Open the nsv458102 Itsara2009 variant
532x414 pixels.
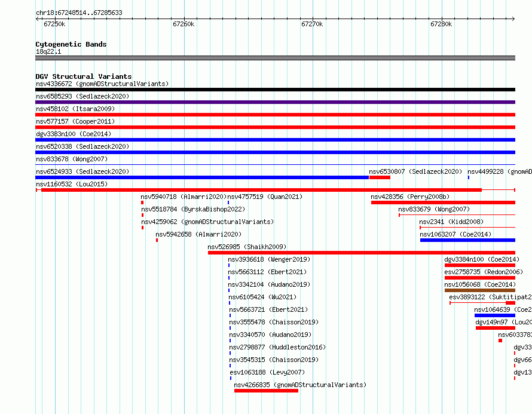pos(75,109)
